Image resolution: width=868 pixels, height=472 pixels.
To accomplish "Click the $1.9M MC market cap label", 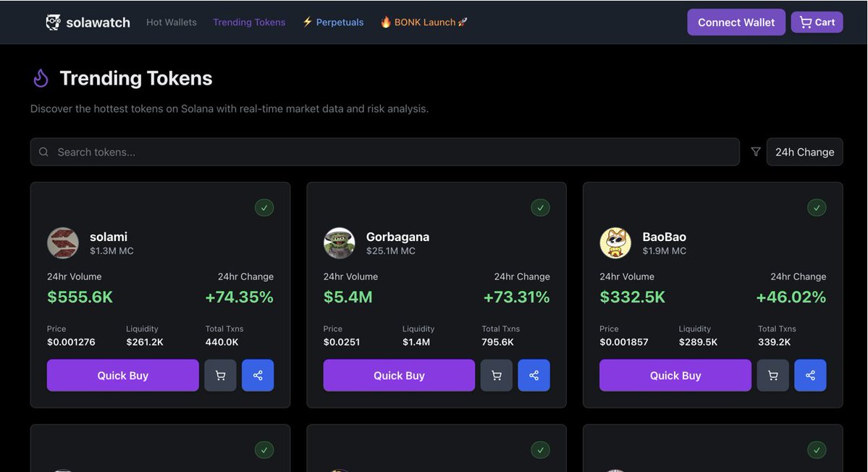I will coord(665,250).
